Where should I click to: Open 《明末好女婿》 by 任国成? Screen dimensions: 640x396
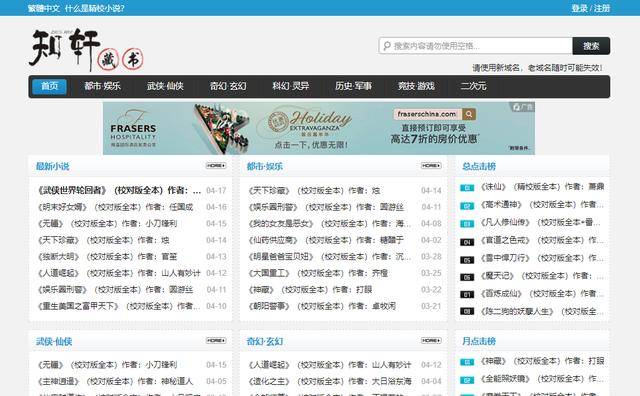coord(115,207)
